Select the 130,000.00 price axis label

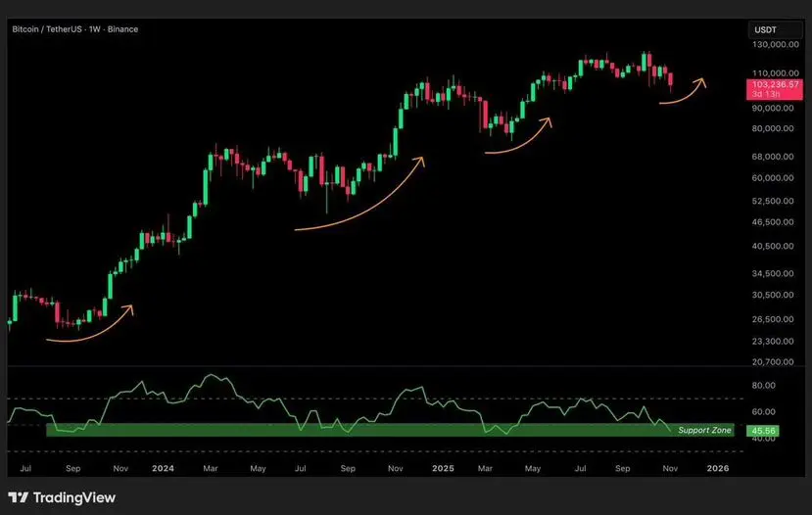tap(775, 44)
